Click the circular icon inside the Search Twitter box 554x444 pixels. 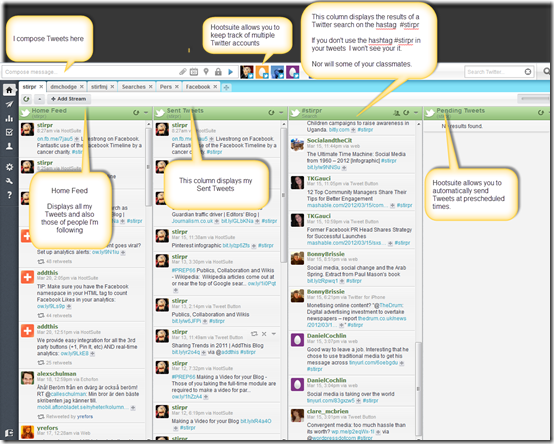click(x=528, y=72)
